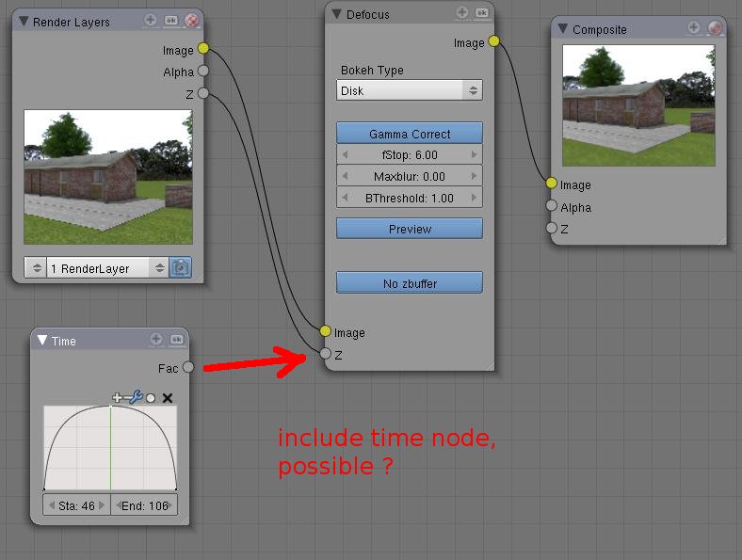Decrease BThreshold with left arrow
Screen dimensions: 742x560
pos(345,198)
